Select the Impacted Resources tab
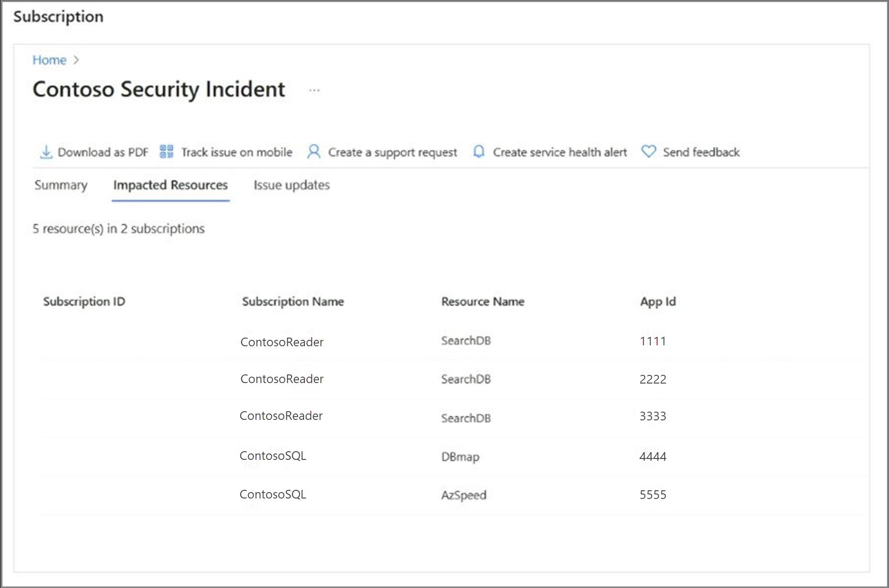This screenshot has width=889, height=588. (170, 185)
